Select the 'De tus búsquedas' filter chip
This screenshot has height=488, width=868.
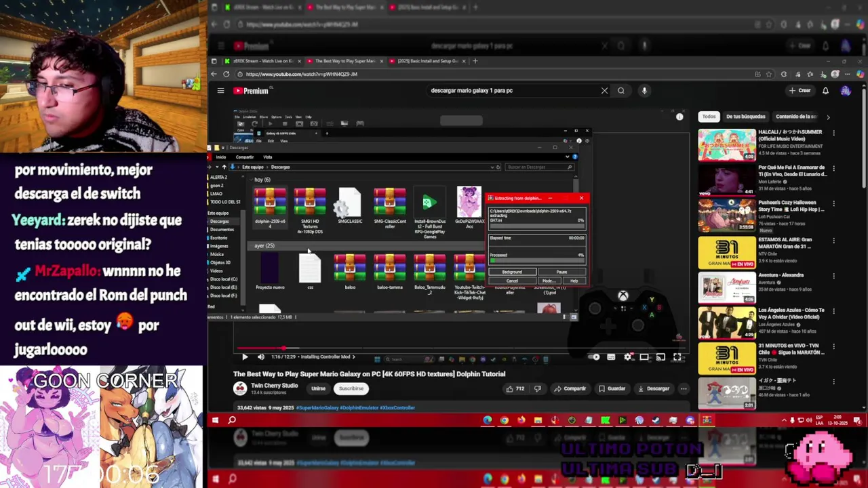pyautogui.click(x=745, y=117)
